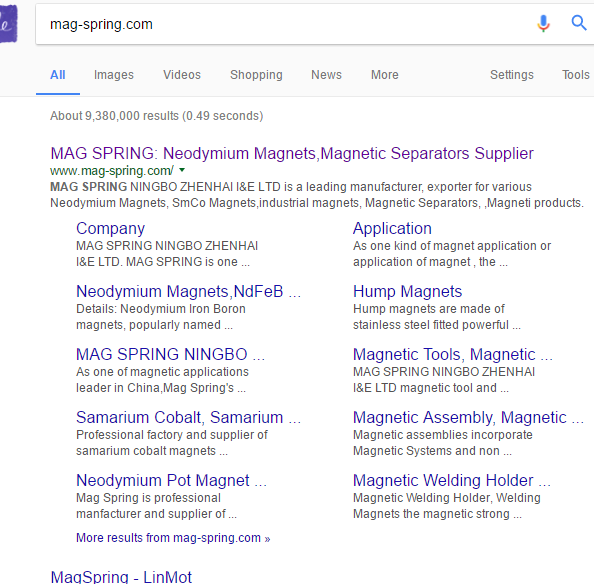Open the Images tab
Screen dimensions: 594x584
114,75
